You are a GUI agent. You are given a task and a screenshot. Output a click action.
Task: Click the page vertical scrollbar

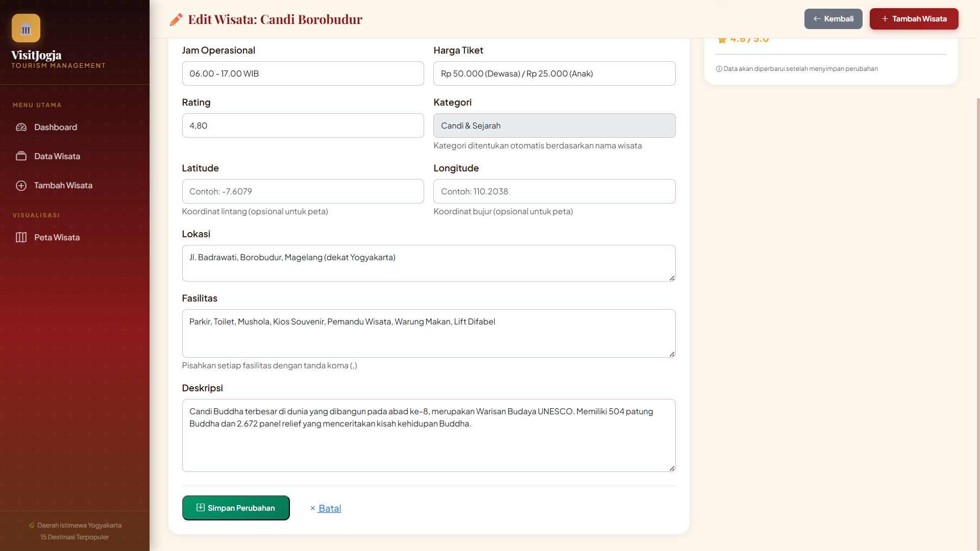(977, 324)
